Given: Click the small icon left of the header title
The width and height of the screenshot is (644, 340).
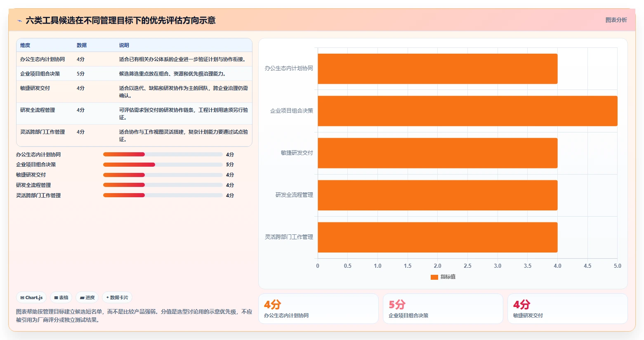Looking at the screenshot, I should coord(19,21).
